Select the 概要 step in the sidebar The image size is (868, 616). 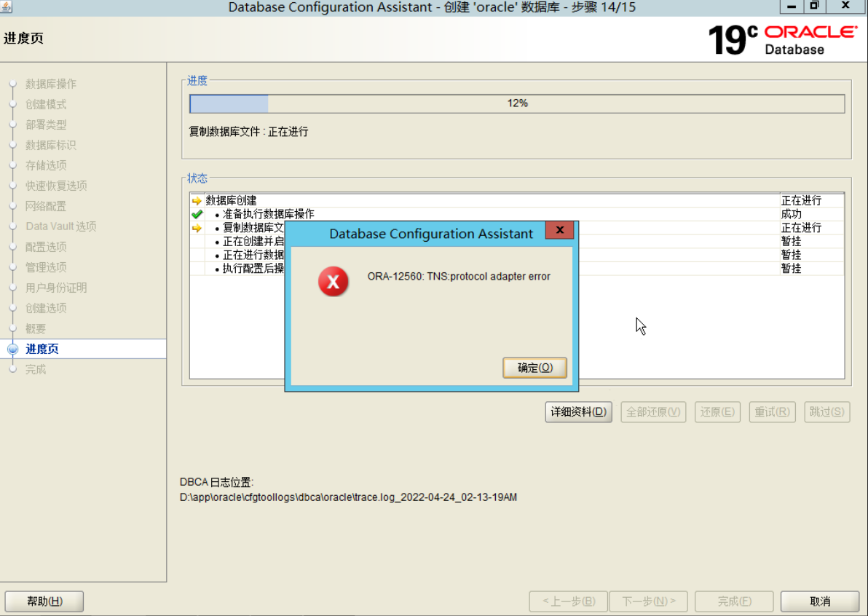click(36, 329)
